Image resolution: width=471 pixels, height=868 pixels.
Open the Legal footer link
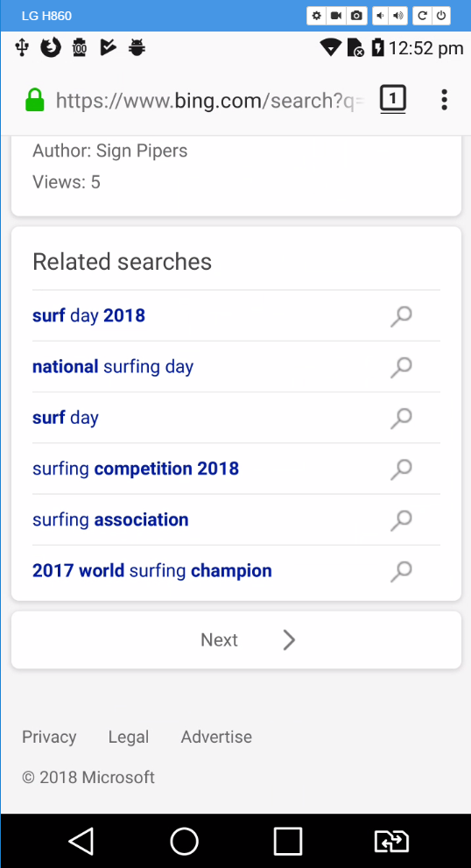[129, 737]
